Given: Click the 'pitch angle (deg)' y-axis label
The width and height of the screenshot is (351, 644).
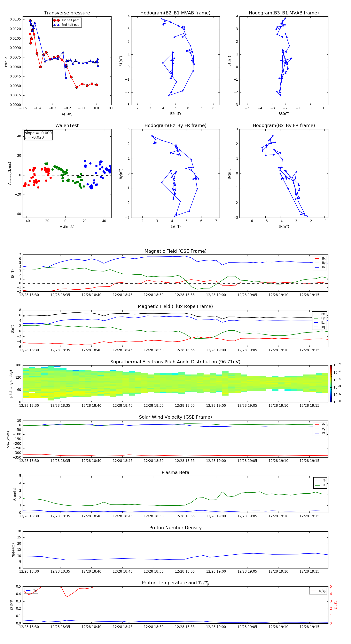Looking at the screenshot, I should pos(11,384).
